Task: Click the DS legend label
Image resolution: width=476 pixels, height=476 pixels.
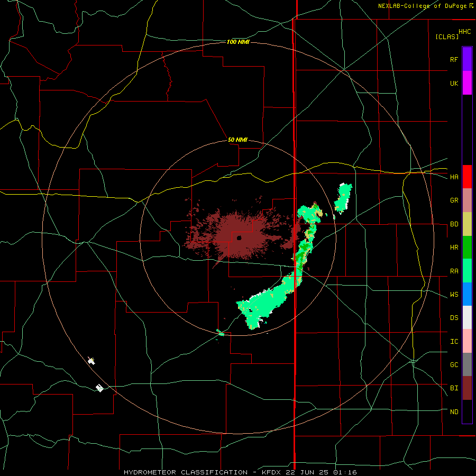Action: point(454,318)
